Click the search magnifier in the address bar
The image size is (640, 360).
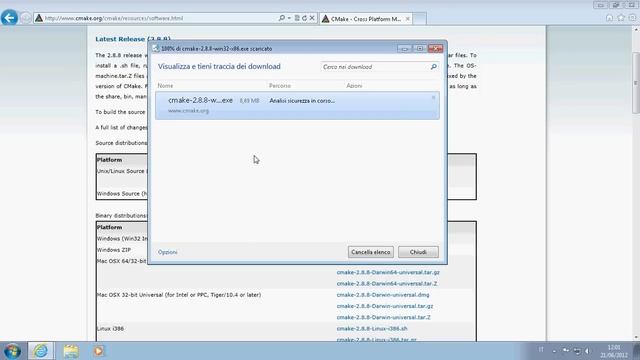coord(281,18)
